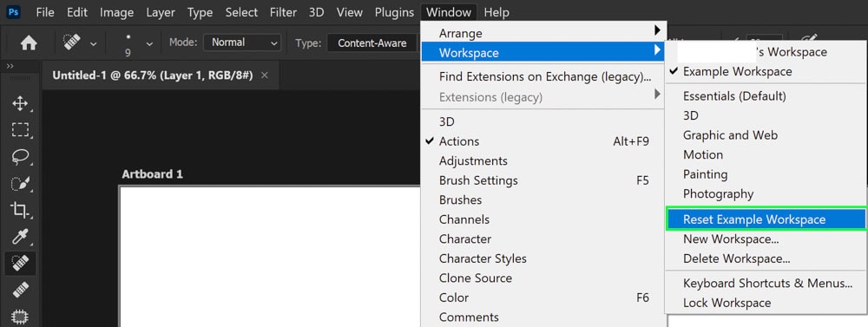Open the Edit menu
The image size is (868, 327).
click(77, 12)
